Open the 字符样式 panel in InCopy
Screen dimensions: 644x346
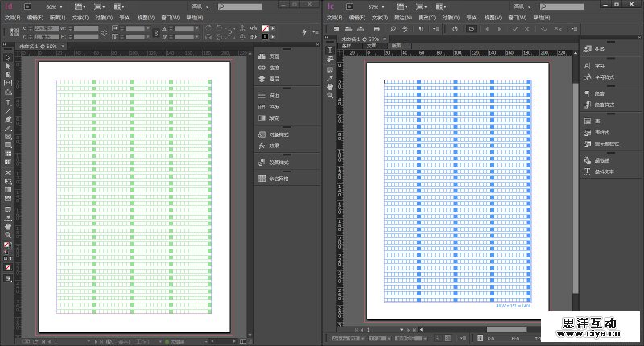click(604, 76)
